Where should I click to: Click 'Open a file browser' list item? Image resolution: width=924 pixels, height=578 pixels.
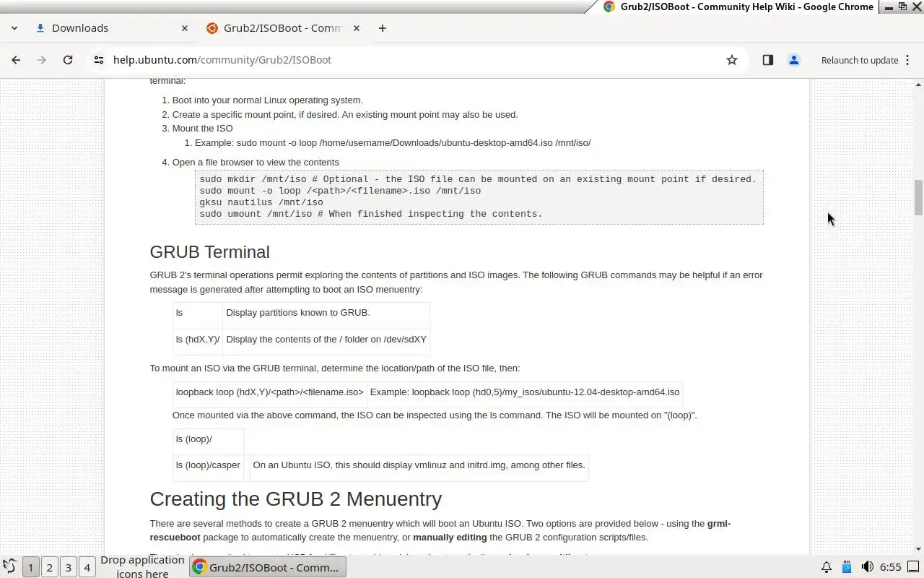(256, 163)
